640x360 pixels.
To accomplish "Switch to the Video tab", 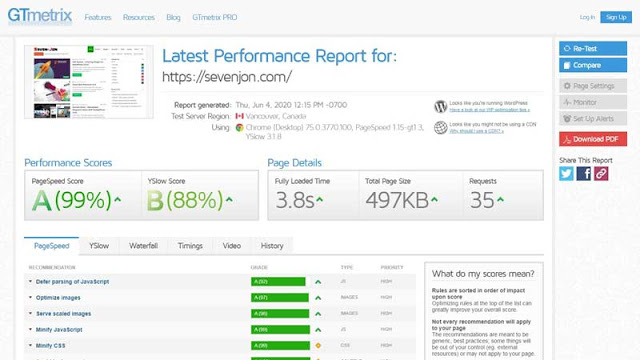I will point(231,246).
